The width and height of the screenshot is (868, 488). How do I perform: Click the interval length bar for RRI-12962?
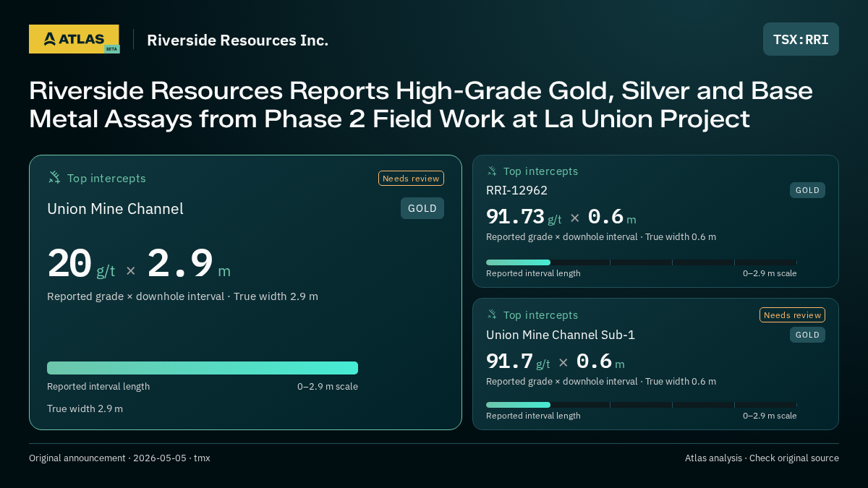[642, 262]
